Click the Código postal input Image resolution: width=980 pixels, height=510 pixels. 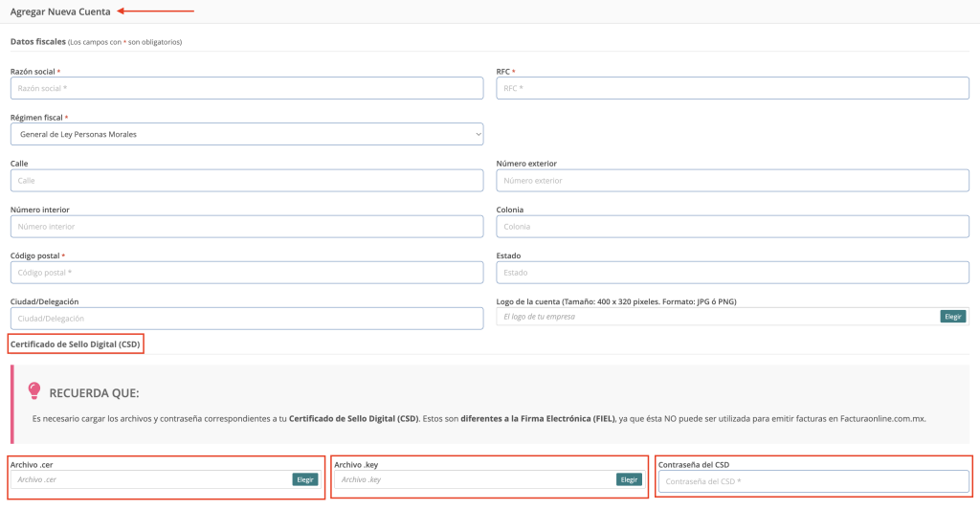pos(246,273)
